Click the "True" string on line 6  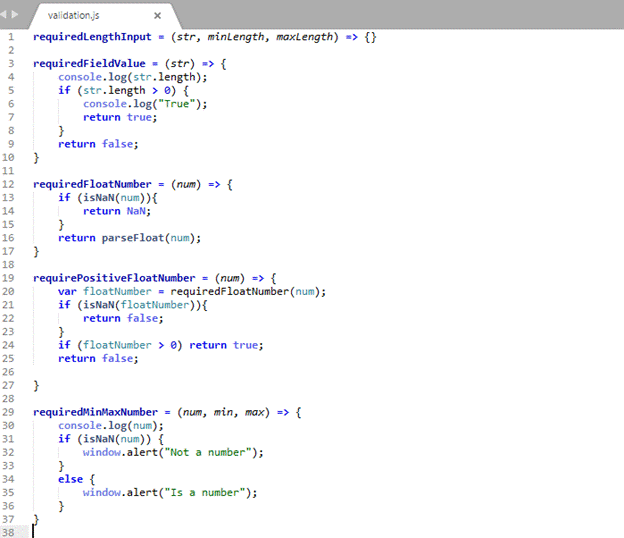(177, 104)
